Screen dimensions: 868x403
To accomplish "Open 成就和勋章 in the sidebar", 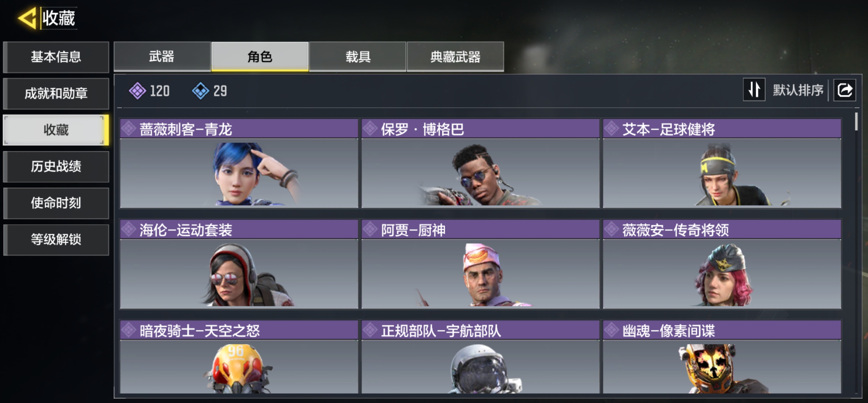I will 56,94.
